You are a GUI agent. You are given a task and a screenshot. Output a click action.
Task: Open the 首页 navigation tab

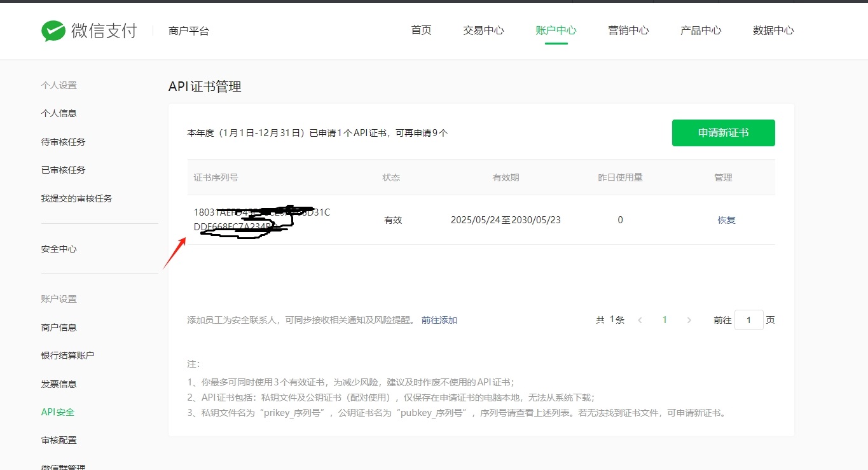(421, 31)
